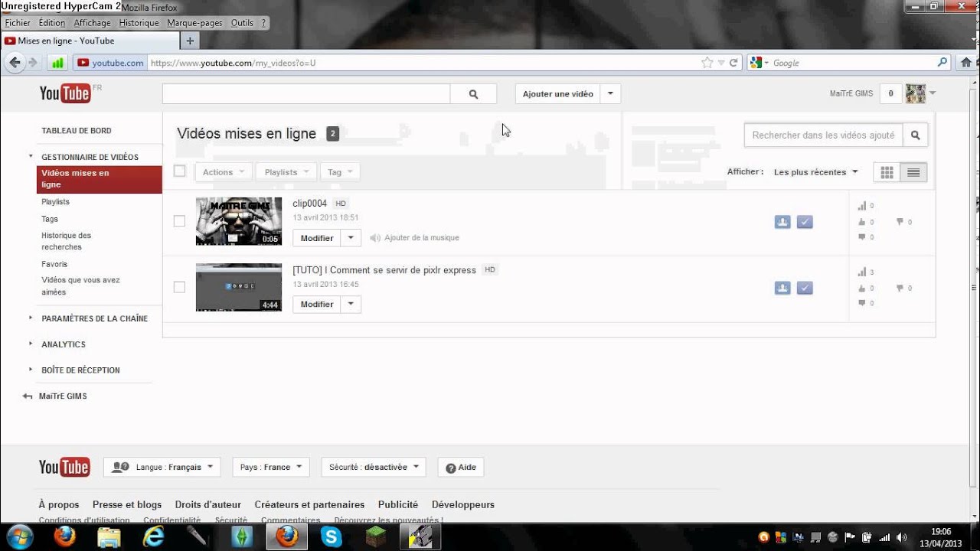Click the speaker icon beside Ajouter de la musique

[375, 238]
